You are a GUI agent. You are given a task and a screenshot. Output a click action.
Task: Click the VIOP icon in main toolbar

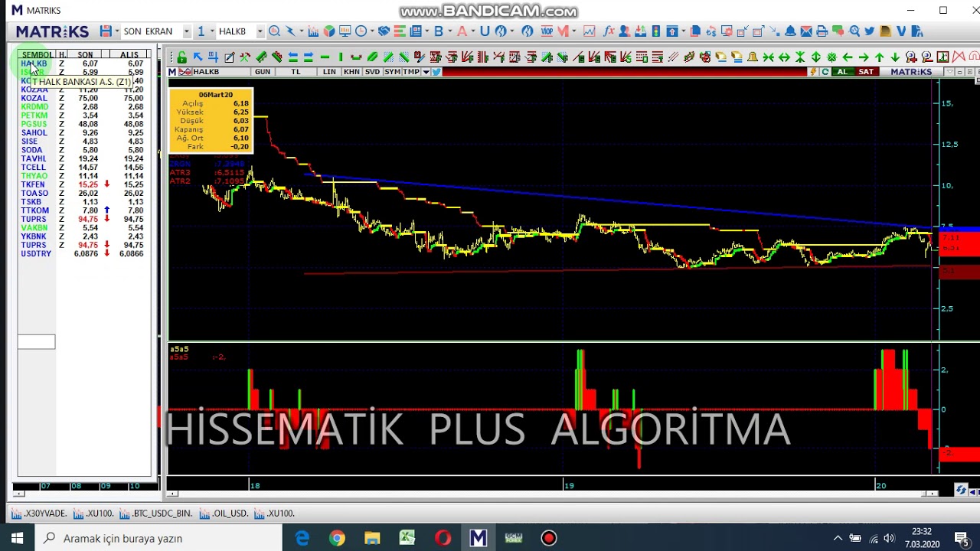(x=547, y=31)
